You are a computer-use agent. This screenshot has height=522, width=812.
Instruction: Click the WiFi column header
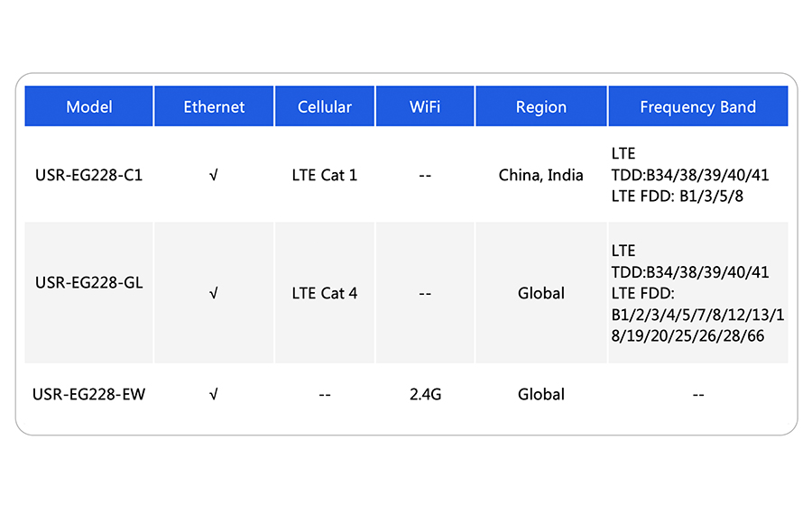[x=425, y=107]
